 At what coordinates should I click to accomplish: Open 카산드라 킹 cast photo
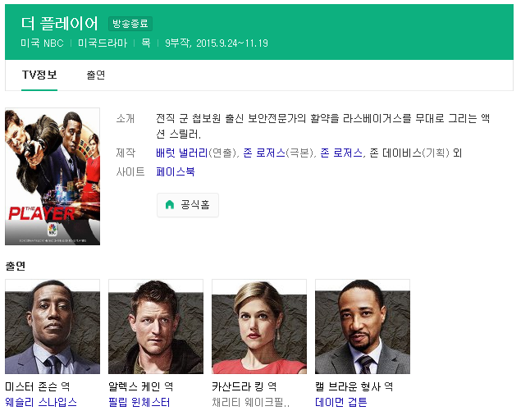tap(259, 326)
